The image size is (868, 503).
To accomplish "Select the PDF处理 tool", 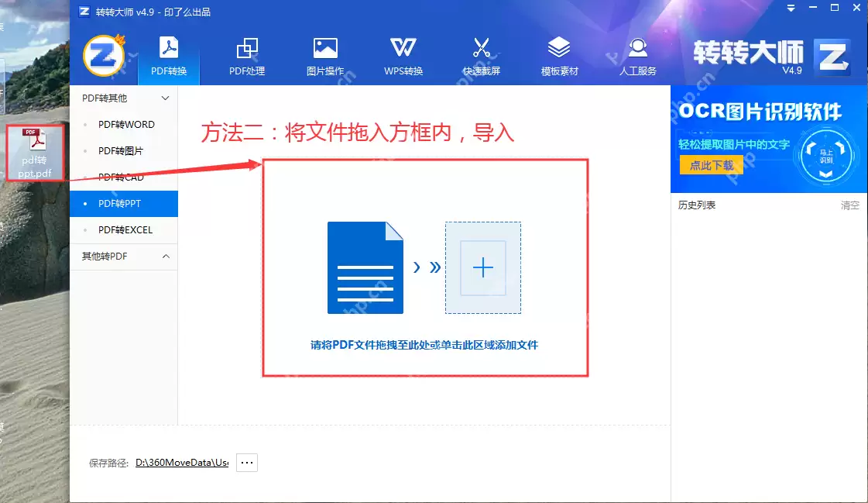I will [x=248, y=54].
